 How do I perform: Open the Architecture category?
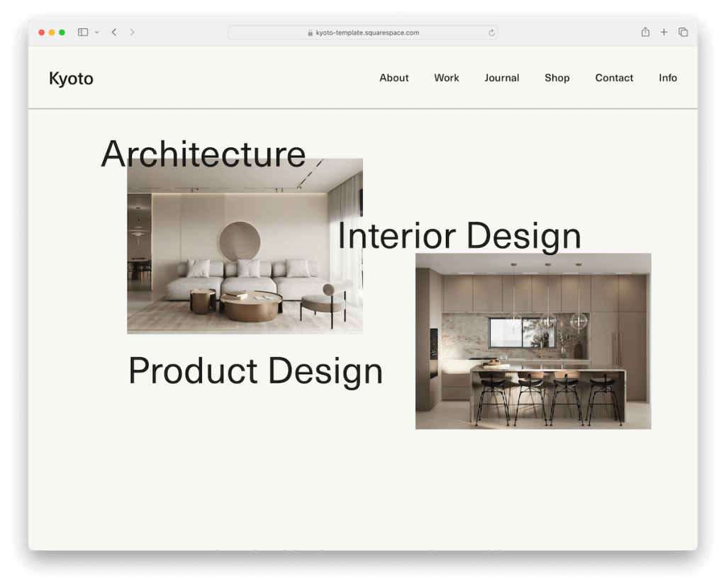203,154
